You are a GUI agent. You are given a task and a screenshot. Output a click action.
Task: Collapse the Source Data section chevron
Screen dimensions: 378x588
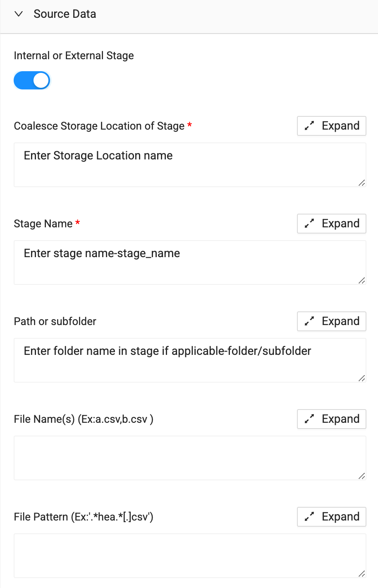point(19,14)
